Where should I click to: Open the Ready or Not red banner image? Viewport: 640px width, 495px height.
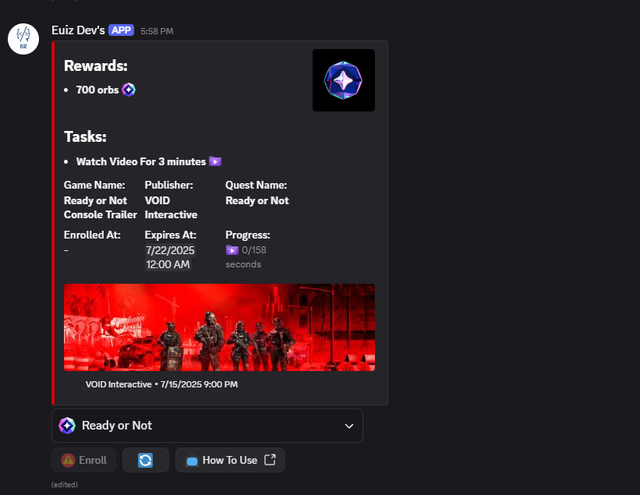219,327
